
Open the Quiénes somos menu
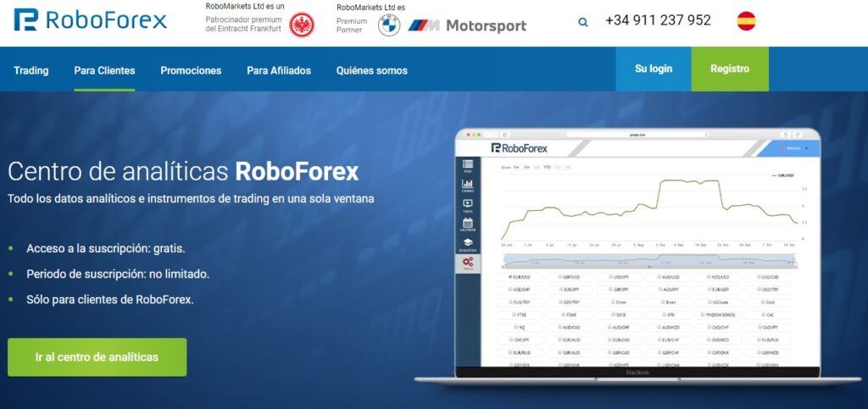372,70
